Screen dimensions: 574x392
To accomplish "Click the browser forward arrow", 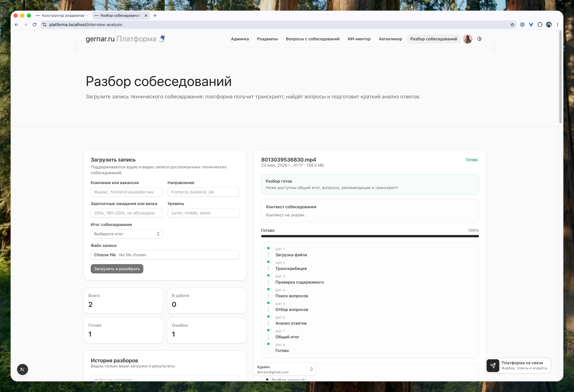I will point(25,25).
